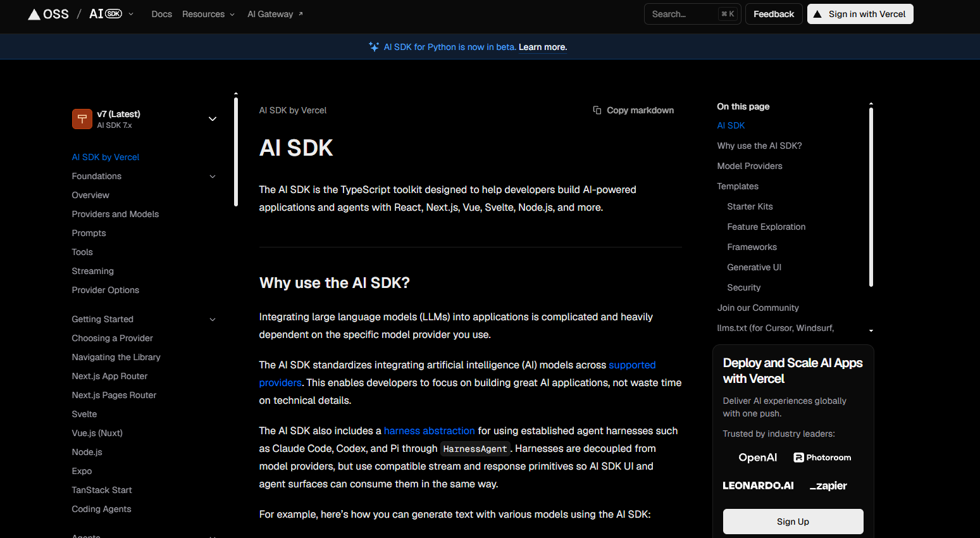Image resolution: width=980 pixels, height=538 pixels.
Task: Click the OSS label in the header
Action: click(x=56, y=14)
